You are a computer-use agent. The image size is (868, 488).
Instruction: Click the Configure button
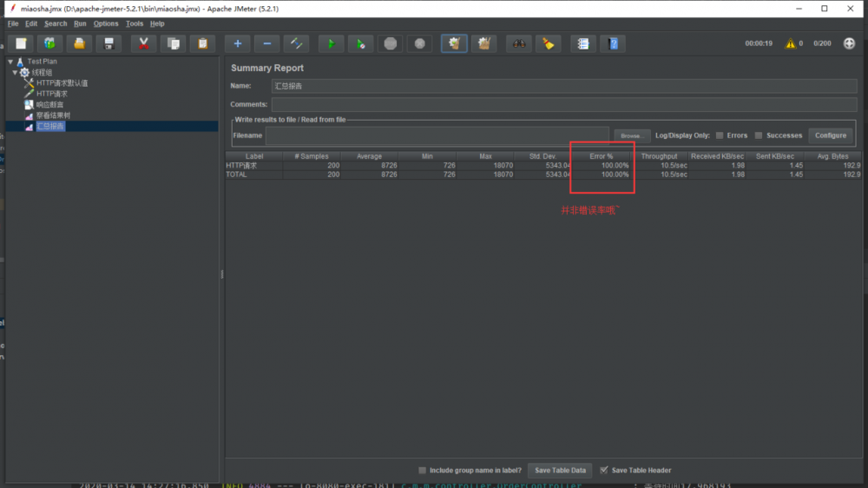tap(831, 135)
